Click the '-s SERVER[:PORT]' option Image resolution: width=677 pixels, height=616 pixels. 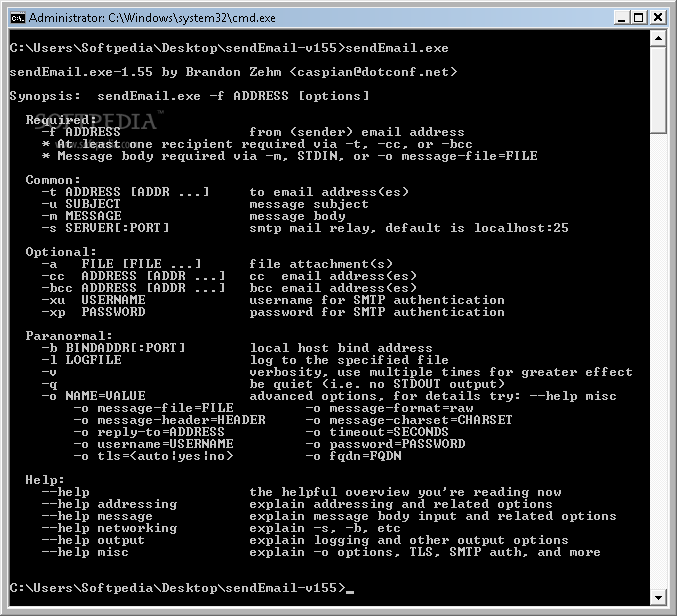(105, 228)
